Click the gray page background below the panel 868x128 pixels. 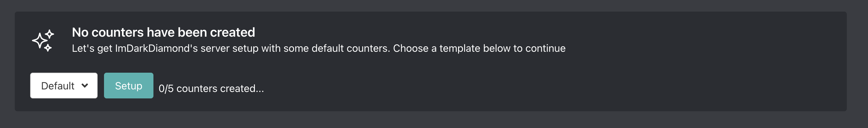point(434,120)
